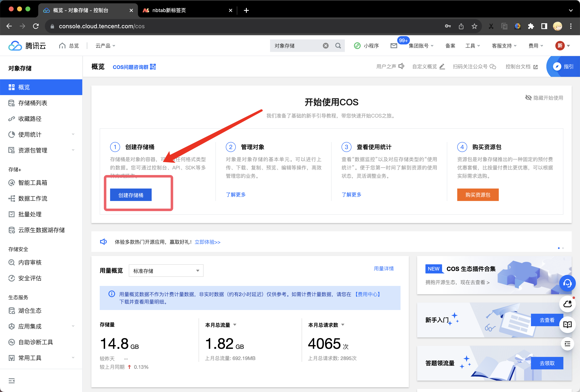Viewport: 580px width, 392px height.
Task: Select 概览 in the sidebar
Action: tap(41, 87)
